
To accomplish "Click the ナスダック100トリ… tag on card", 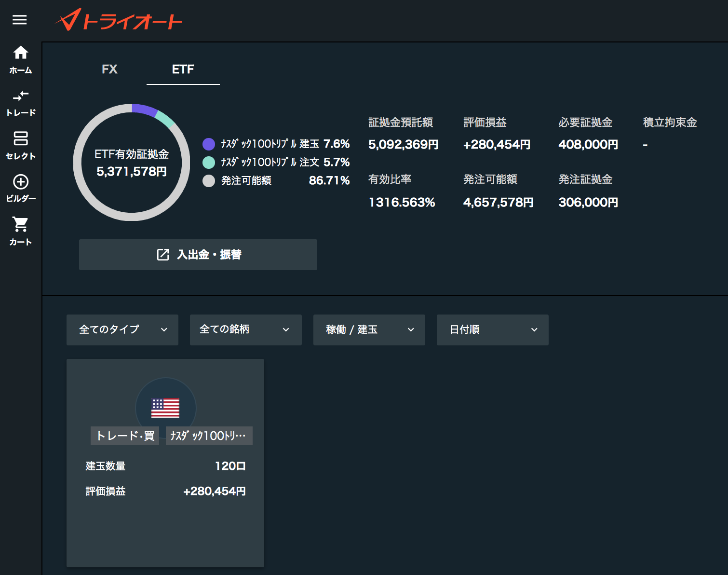I will [209, 436].
